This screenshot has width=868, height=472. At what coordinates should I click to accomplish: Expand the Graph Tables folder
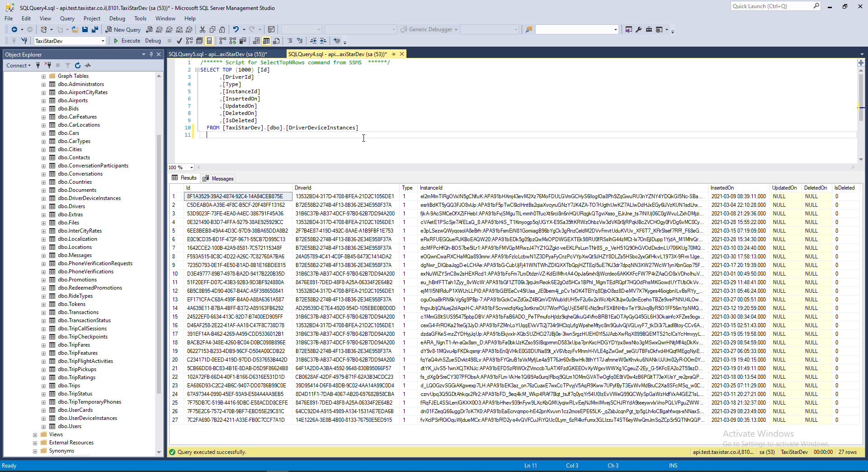click(43, 76)
